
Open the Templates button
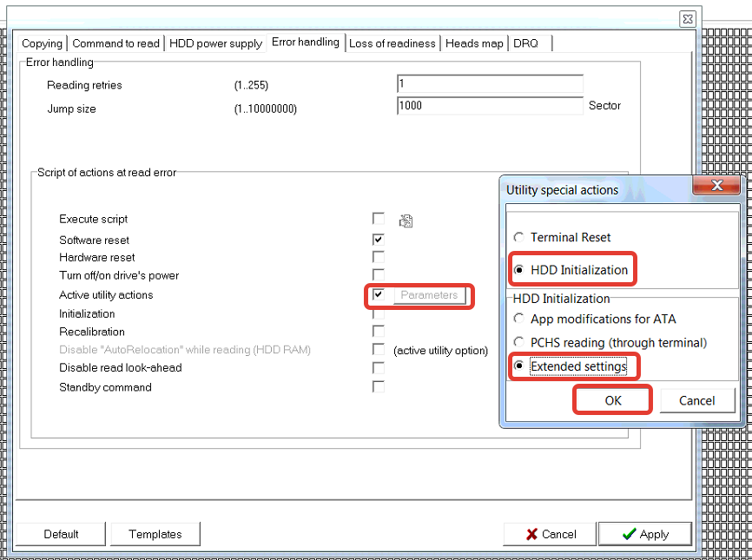(155, 534)
